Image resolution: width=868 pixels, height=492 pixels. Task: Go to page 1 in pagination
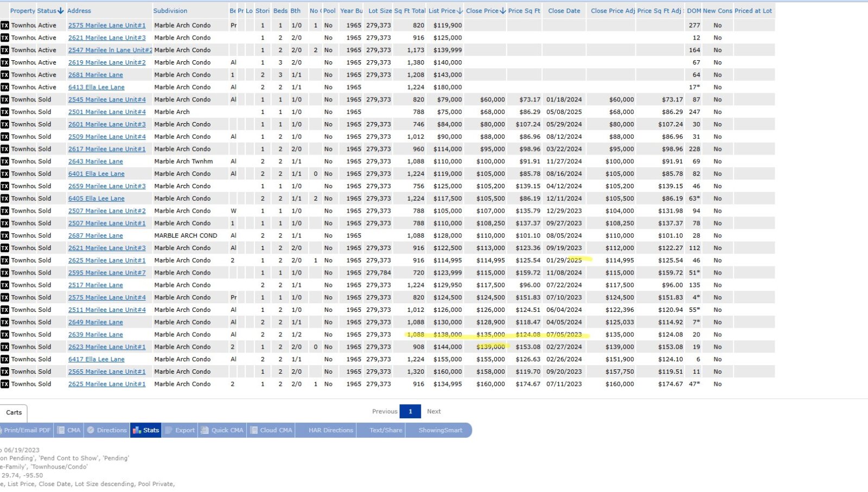point(410,412)
